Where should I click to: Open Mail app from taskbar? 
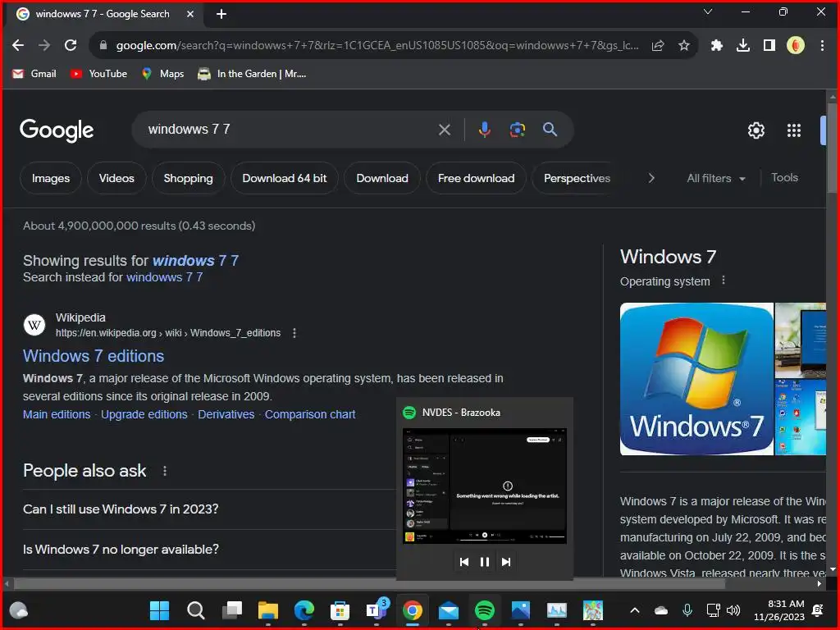(449, 610)
